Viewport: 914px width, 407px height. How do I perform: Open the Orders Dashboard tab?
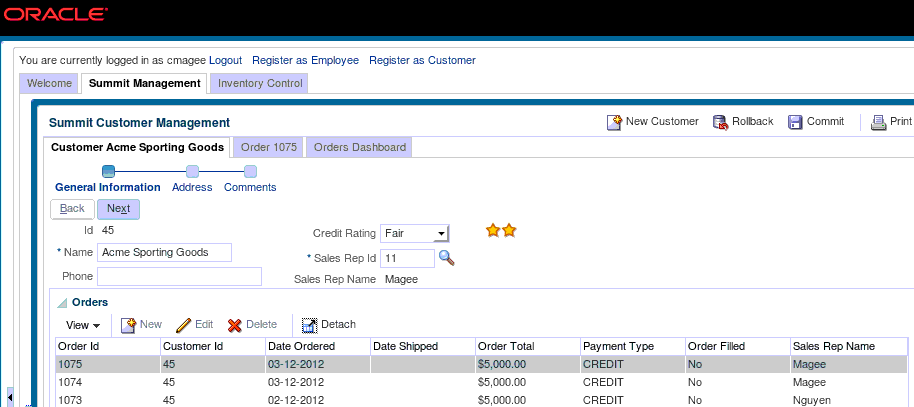coord(360,148)
